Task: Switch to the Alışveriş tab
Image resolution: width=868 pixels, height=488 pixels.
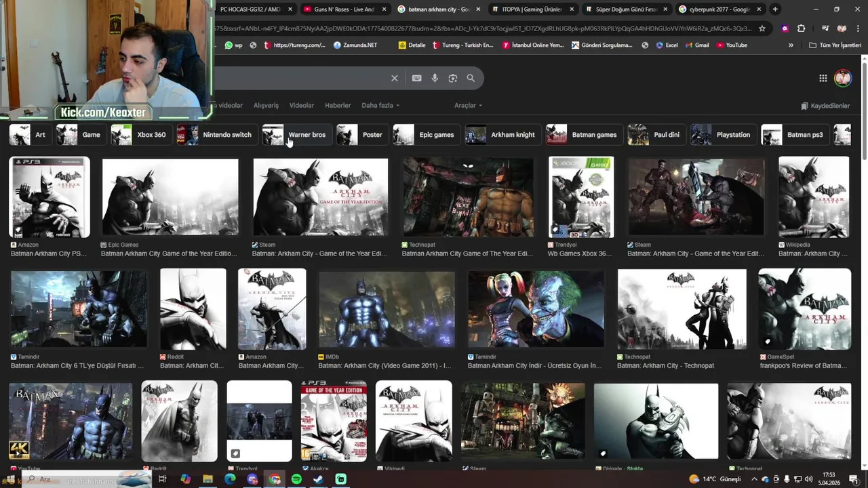Action: tap(266, 105)
